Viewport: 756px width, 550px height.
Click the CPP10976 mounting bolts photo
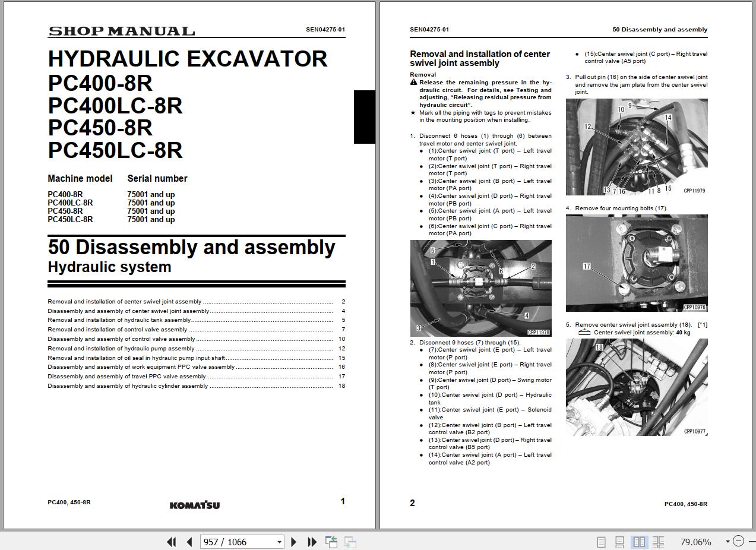[637, 263]
